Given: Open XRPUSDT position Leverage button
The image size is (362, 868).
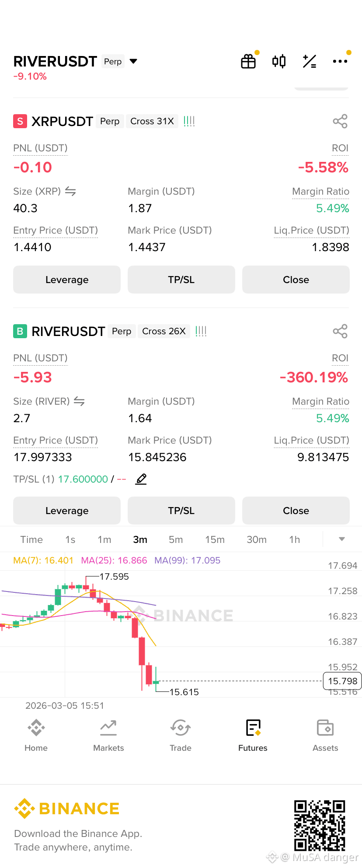Looking at the screenshot, I should (67, 280).
